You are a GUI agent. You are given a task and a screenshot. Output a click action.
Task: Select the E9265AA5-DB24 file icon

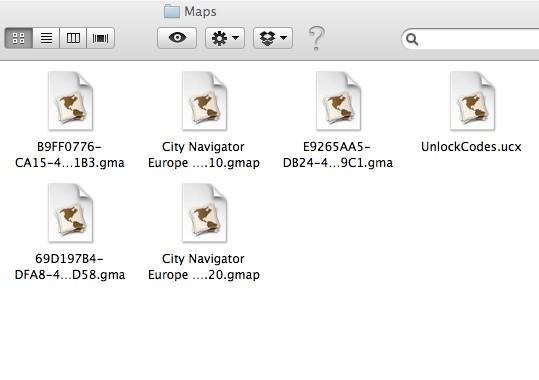click(338, 101)
